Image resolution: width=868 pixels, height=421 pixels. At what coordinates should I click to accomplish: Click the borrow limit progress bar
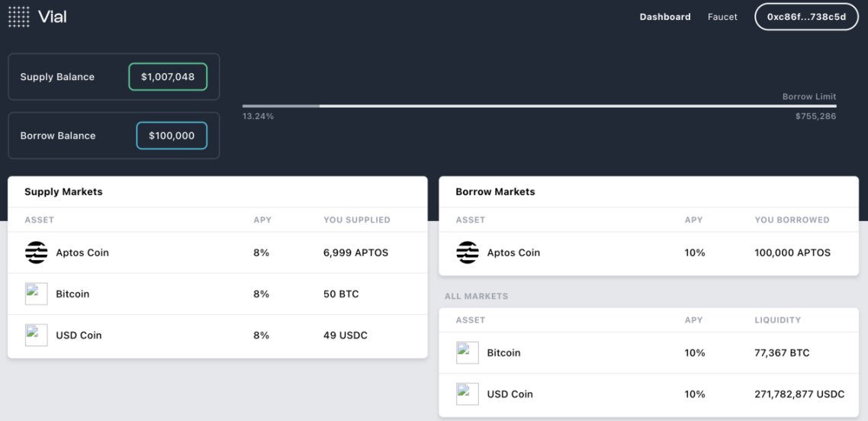539,106
